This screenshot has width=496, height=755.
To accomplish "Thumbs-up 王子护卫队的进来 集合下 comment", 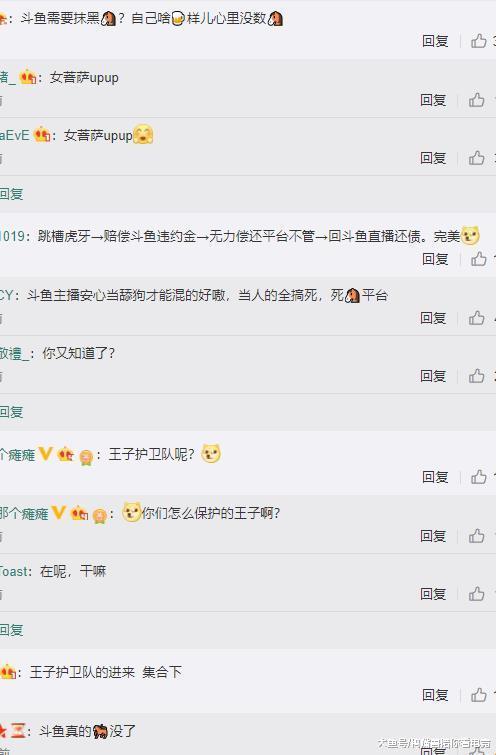I will point(478,695).
